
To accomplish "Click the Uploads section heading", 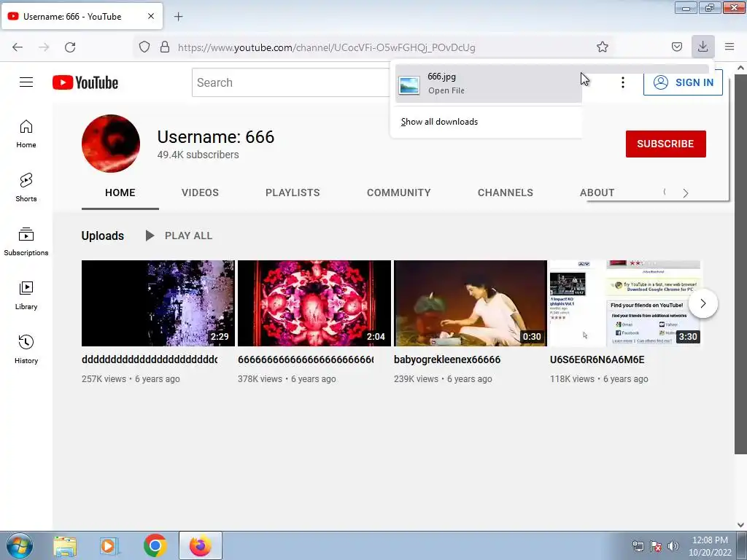I will (x=102, y=236).
